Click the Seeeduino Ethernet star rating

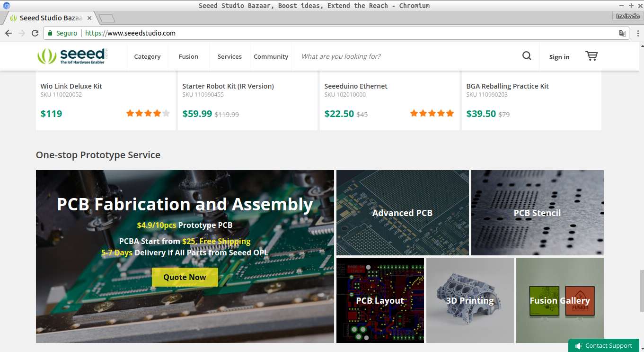[x=432, y=113]
